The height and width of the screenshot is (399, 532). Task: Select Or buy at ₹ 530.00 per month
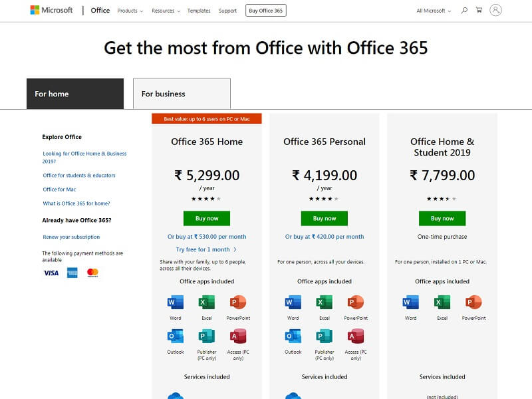(x=207, y=237)
